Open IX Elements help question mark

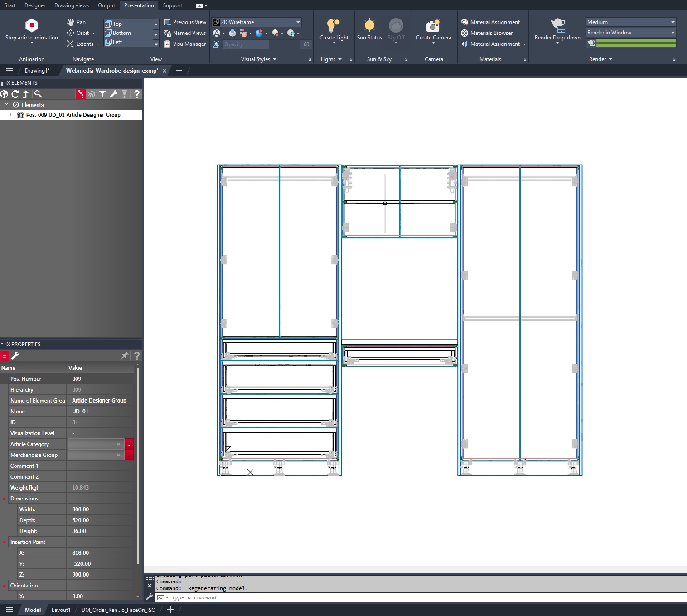[x=136, y=94]
